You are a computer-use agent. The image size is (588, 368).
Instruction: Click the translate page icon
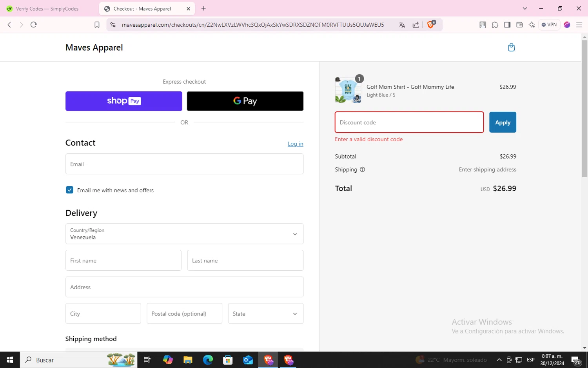point(402,25)
